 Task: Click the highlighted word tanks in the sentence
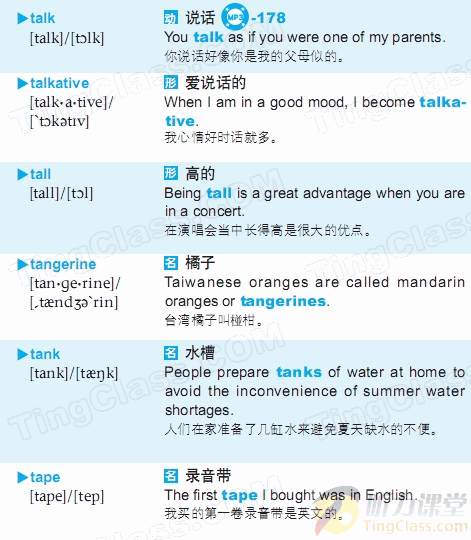pyautogui.click(x=299, y=372)
